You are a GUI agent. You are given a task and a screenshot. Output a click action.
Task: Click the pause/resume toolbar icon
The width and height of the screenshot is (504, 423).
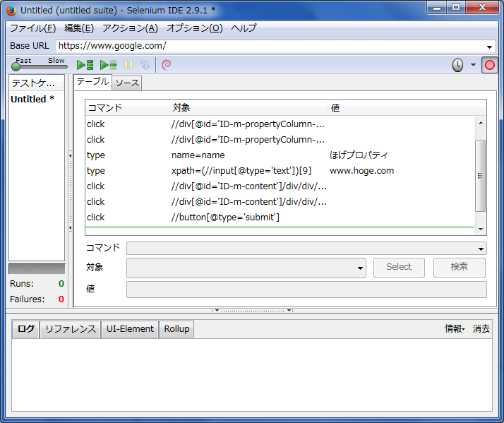pos(128,65)
